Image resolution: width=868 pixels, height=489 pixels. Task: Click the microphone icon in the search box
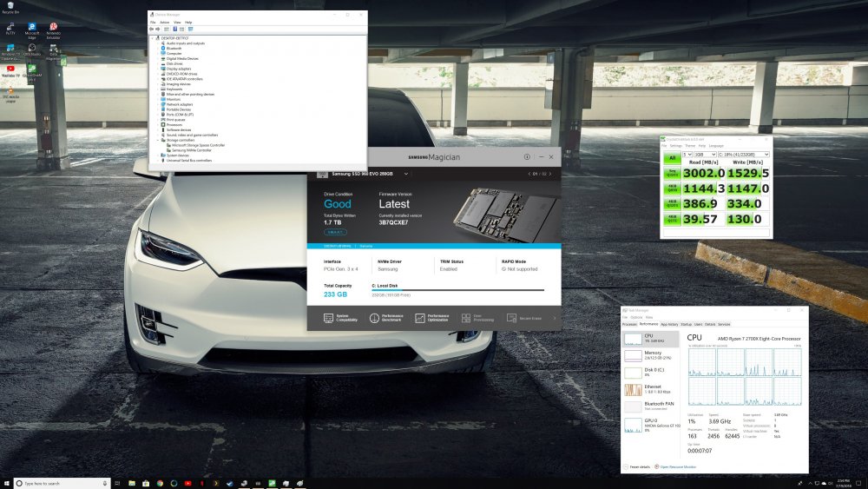(105, 483)
